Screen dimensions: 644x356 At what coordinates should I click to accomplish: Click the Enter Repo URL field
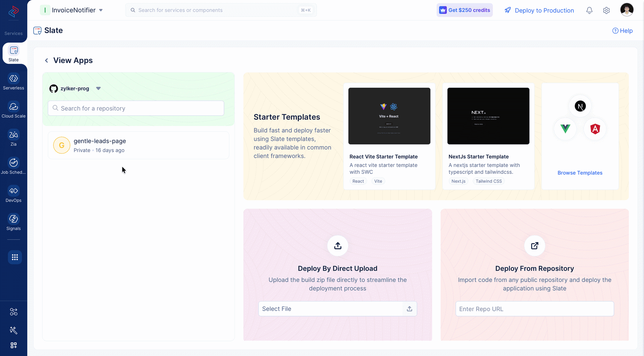point(535,309)
